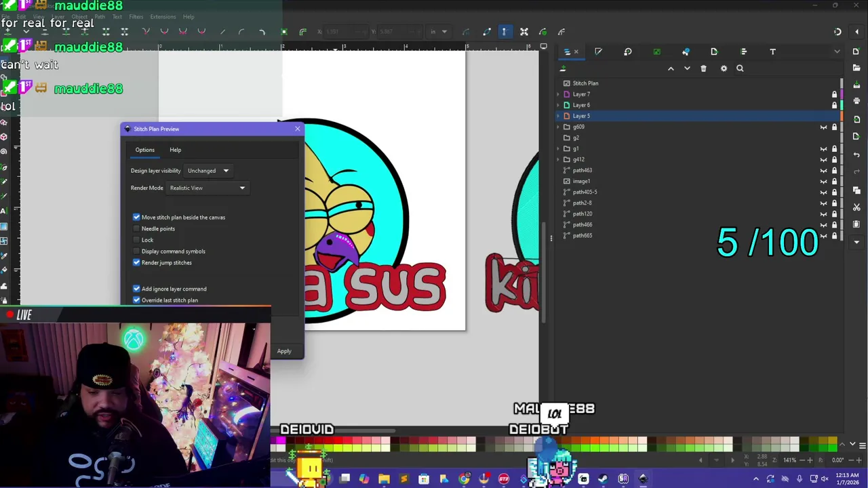The image size is (868, 488).
Task: Open the Design layer visibility dropdown
Action: [208, 171]
